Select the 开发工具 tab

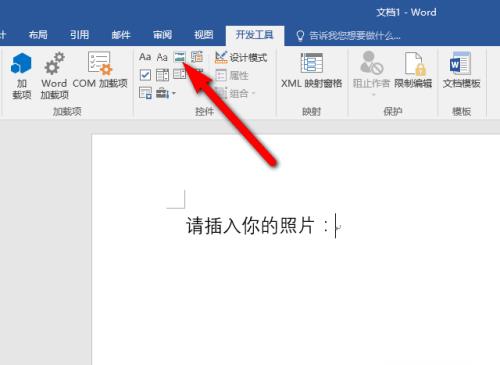[x=255, y=35]
